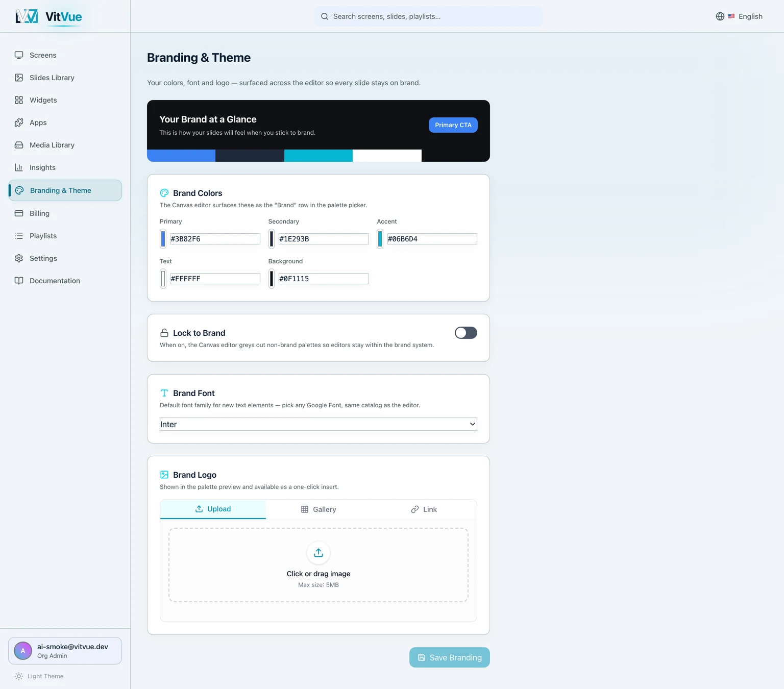Click the Secondary hex field #1E293B
Image resolution: width=784 pixels, height=689 pixels.
(x=324, y=239)
